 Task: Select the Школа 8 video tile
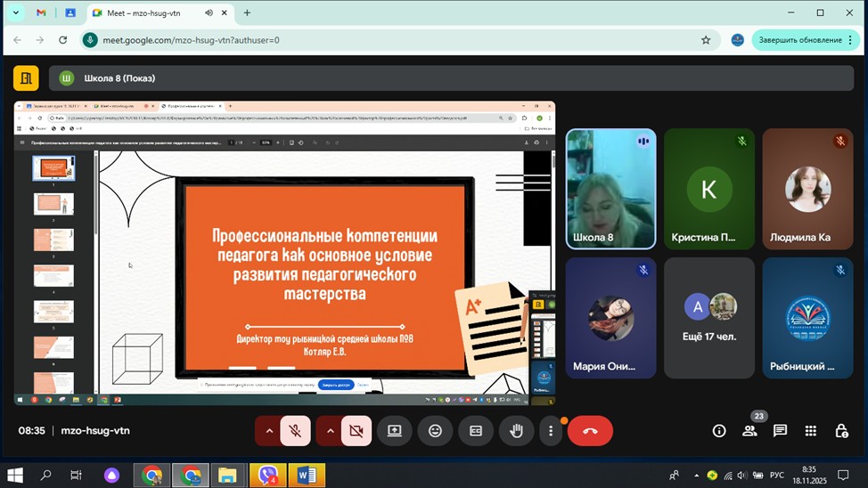coord(610,189)
